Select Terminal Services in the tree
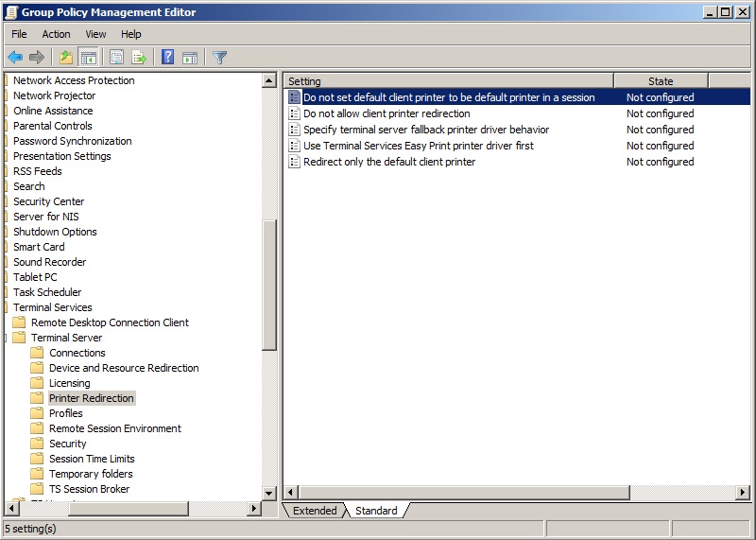This screenshot has height=540, width=756. [53, 307]
